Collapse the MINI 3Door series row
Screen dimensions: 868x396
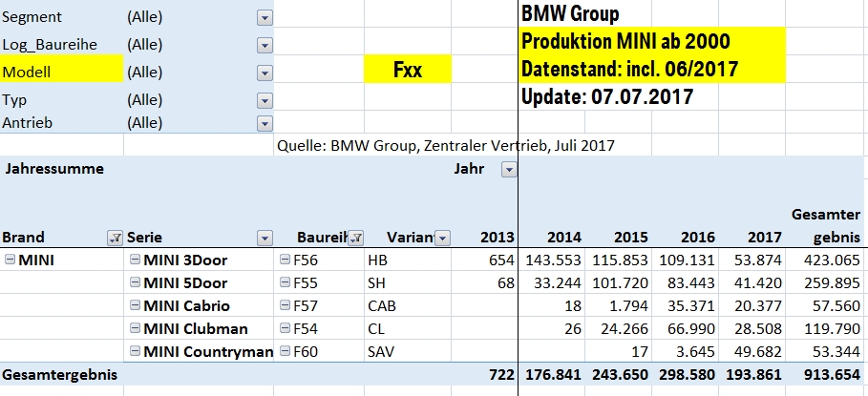pyautogui.click(x=135, y=260)
